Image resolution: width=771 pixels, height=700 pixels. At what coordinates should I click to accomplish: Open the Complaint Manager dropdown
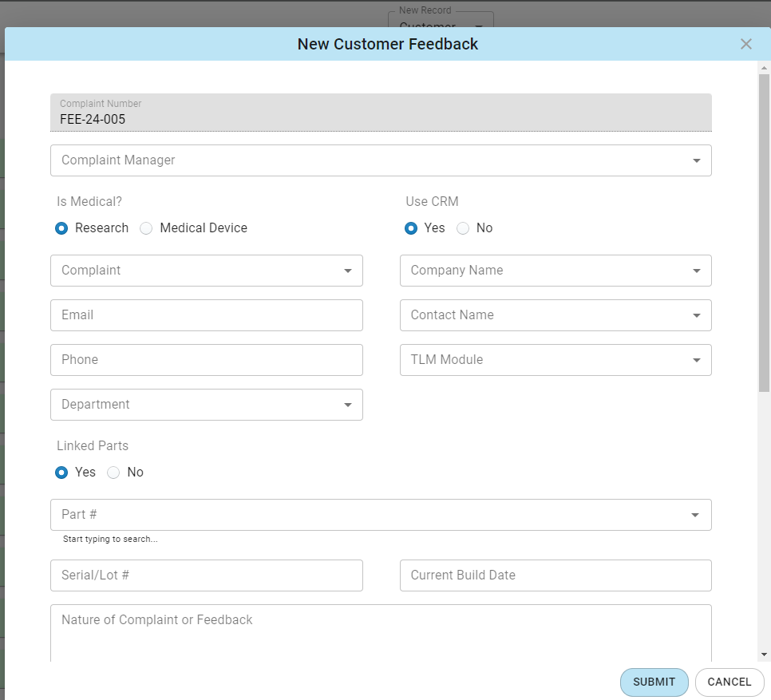[x=381, y=160]
